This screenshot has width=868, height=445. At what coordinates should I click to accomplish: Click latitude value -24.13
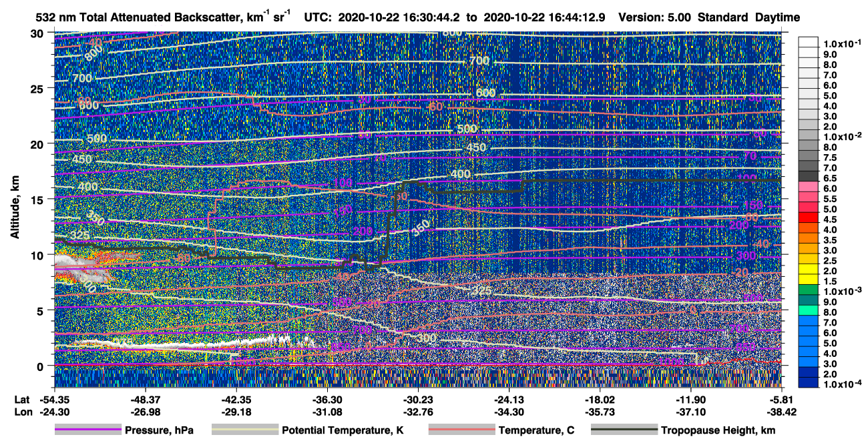tap(509, 400)
